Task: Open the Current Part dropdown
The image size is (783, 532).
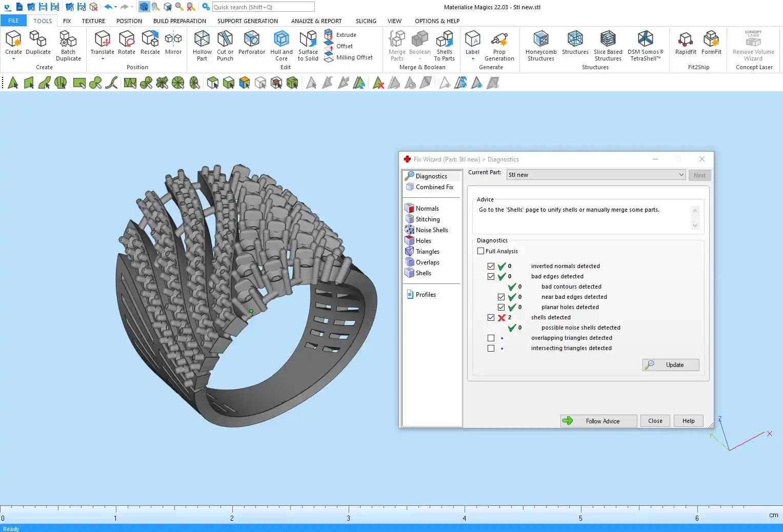Action: coord(596,175)
